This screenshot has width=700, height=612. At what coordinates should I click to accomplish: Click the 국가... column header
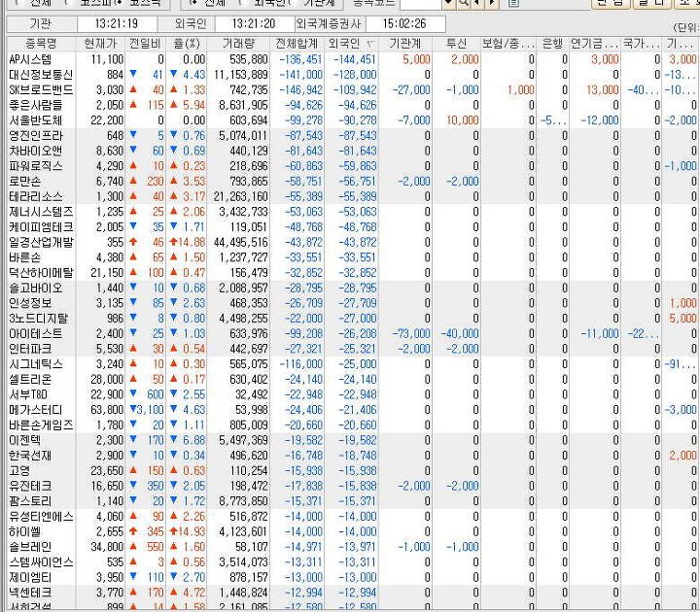(x=641, y=44)
